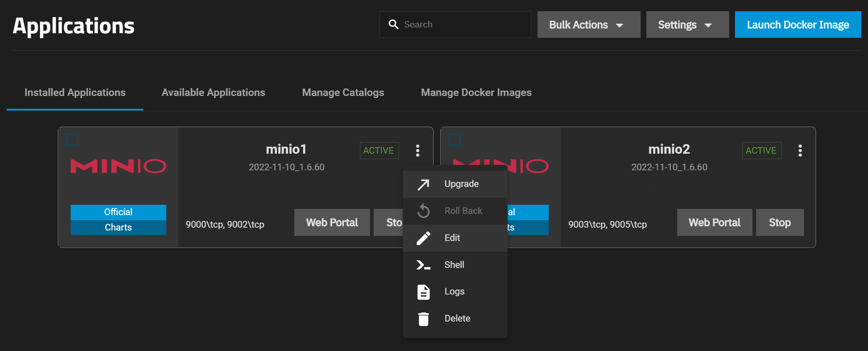Screen dimensions: 868x351
Task: Click the minio2 ACTIVE status badge
Action: point(762,150)
